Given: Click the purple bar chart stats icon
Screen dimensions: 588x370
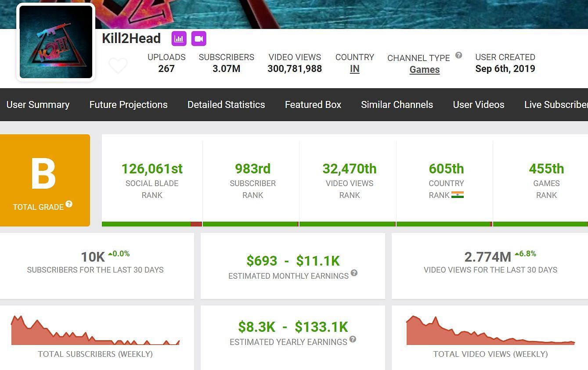Looking at the screenshot, I should (x=179, y=39).
